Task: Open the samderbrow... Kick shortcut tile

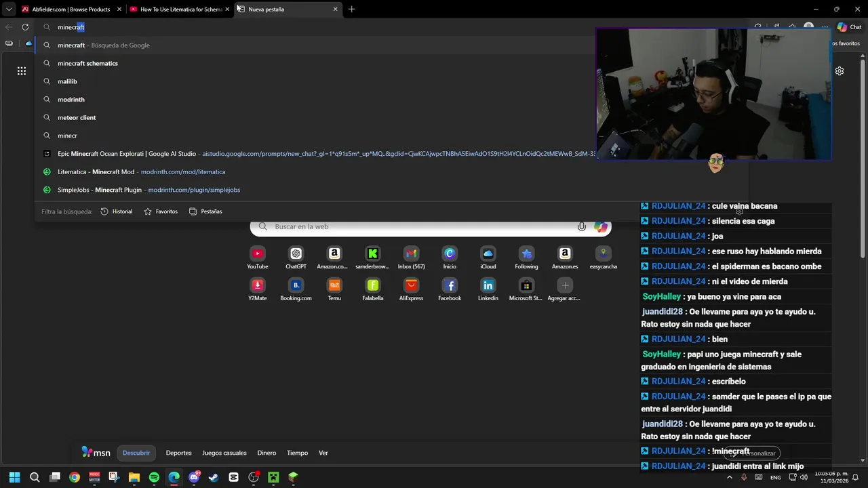Action: (372, 258)
